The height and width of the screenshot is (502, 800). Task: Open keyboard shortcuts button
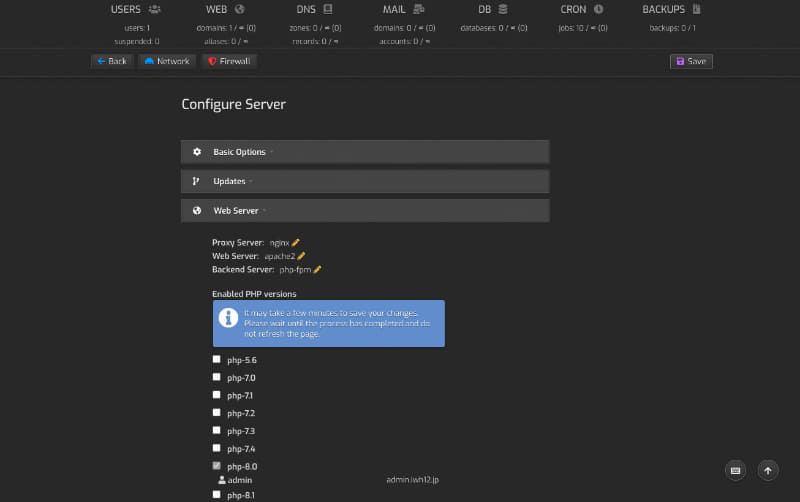pyautogui.click(x=735, y=471)
